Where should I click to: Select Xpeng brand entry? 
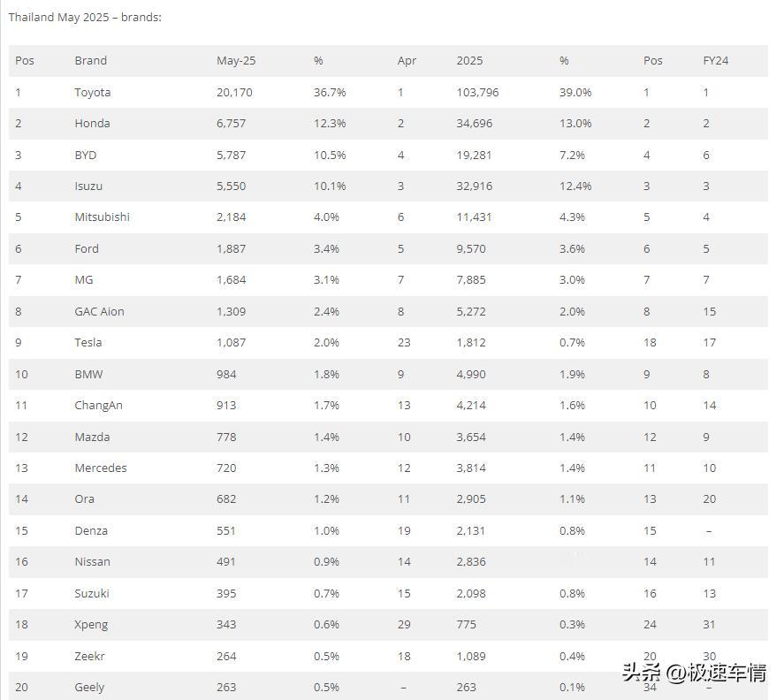pos(91,625)
